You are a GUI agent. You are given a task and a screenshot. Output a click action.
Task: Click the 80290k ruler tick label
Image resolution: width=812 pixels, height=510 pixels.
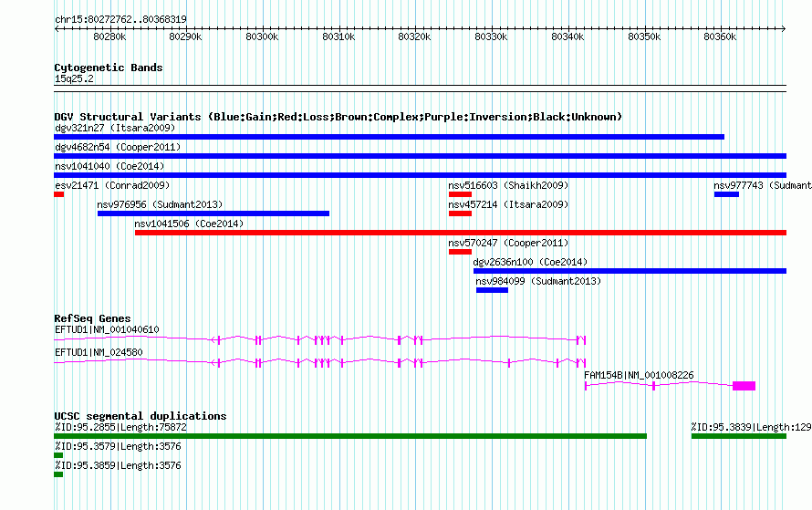(185, 36)
